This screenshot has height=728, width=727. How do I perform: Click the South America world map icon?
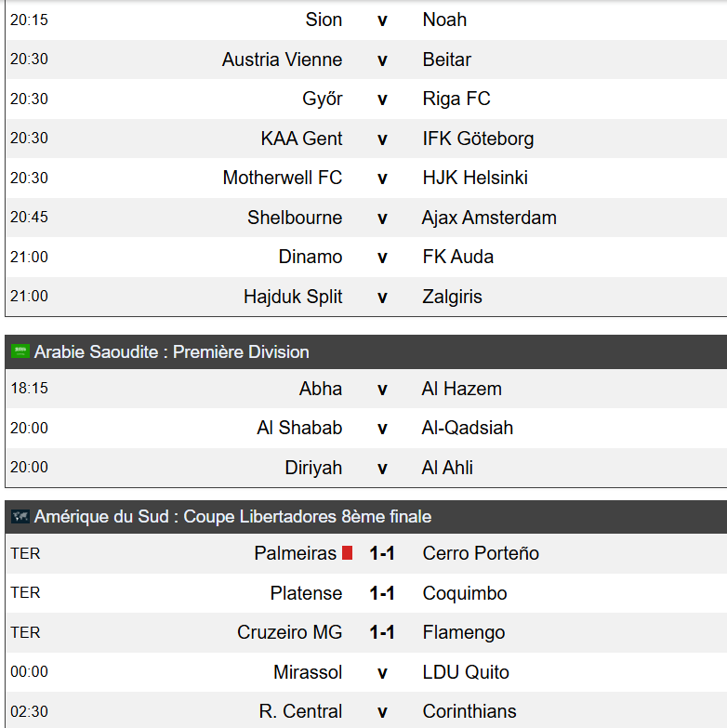pyautogui.click(x=20, y=516)
